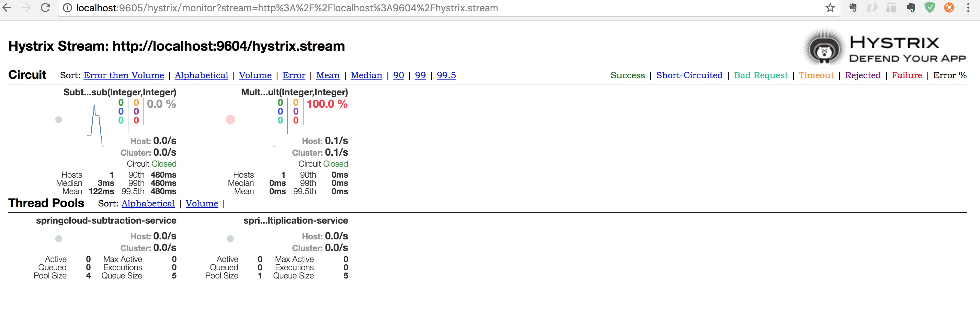This screenshot has height=321, width=980.
Task: Sort thread pools by Volume
Action: [202, 204]
